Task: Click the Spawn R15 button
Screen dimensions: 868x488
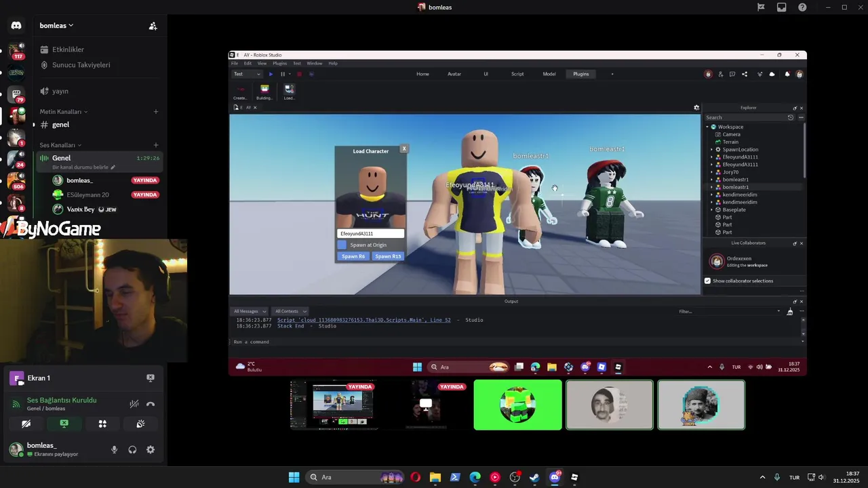Action: coord(388,256)
